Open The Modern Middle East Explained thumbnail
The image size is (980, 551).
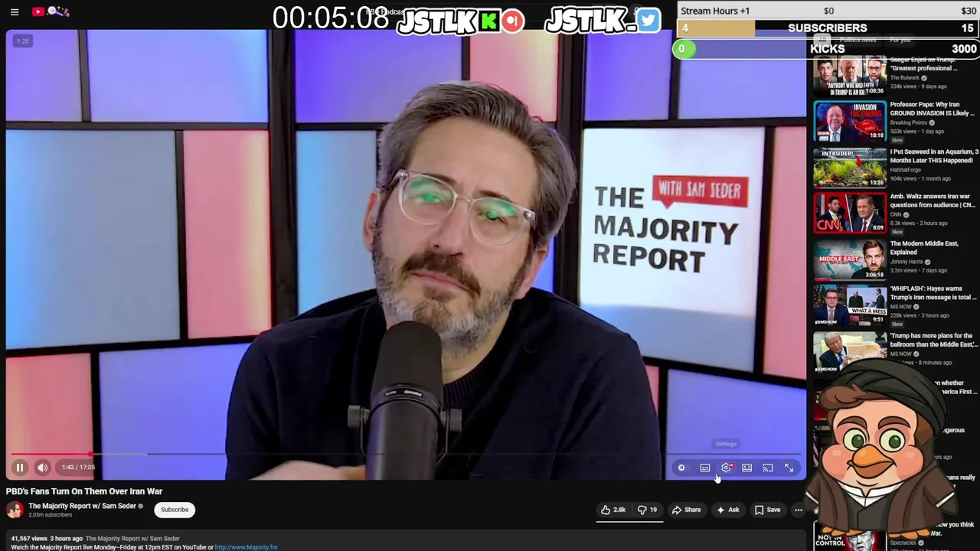(x=850, y=259)
